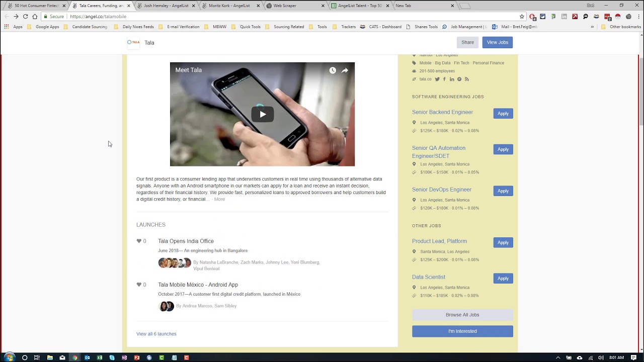Open Senior Backend Engineer job link
Viewport: 644px width, 362px height.
pos(442,112)
